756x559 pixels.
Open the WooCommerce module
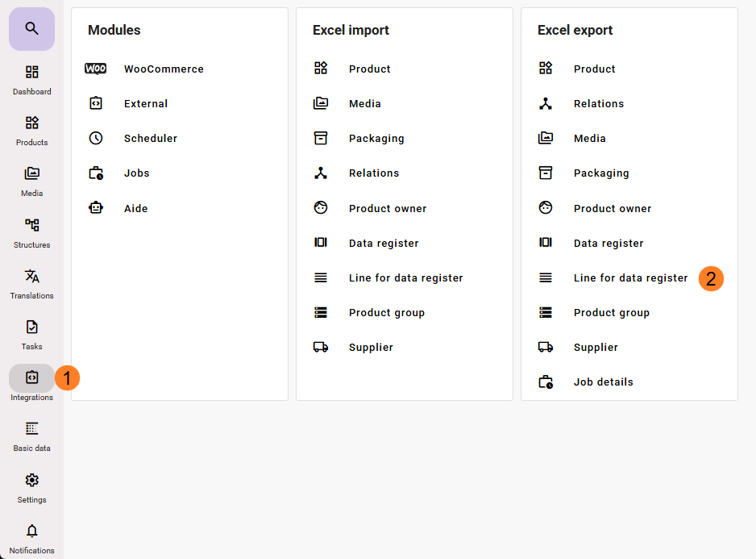coord(163,69)
